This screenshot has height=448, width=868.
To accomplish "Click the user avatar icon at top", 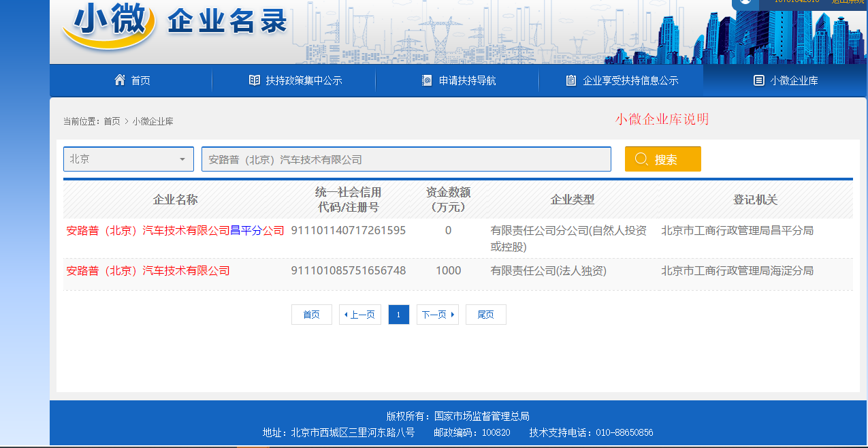I will 745,2.
